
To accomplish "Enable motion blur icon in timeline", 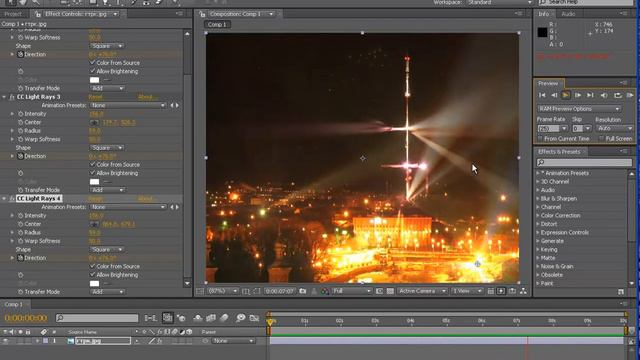I will point(224,318).
